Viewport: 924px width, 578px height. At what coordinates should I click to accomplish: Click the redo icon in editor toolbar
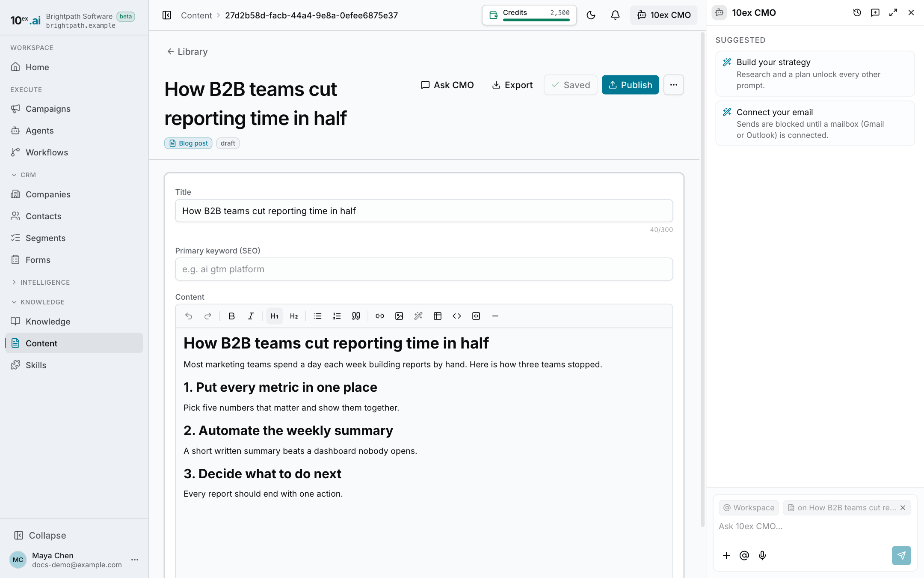click(x=208, y=316)
